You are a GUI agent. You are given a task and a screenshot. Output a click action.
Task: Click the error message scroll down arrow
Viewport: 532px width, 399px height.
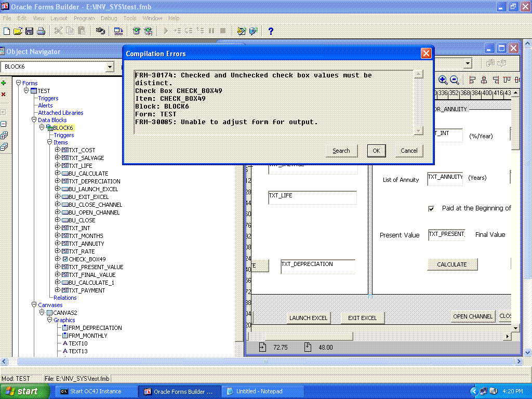point(419,130)
